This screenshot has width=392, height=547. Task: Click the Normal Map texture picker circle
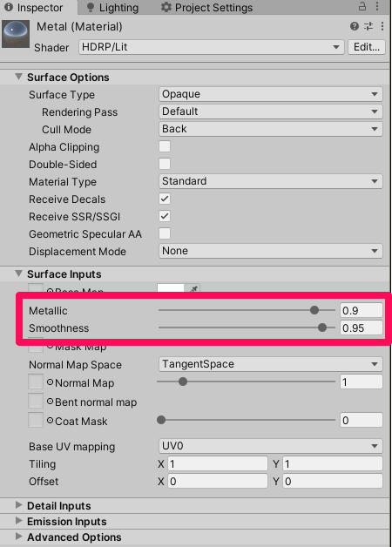pyautogui.click(x=50, y=382)
